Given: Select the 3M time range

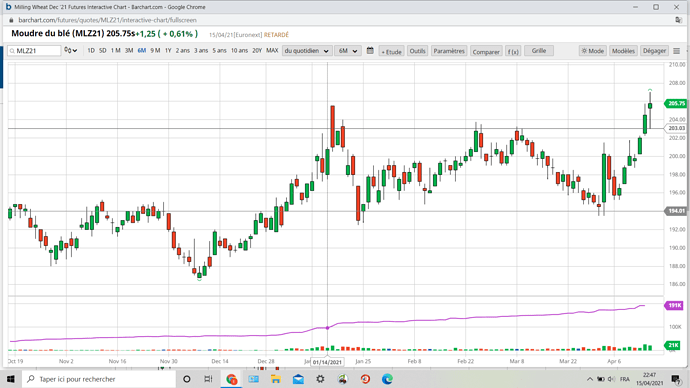Looking at the screenshot, I should [129, 51].
